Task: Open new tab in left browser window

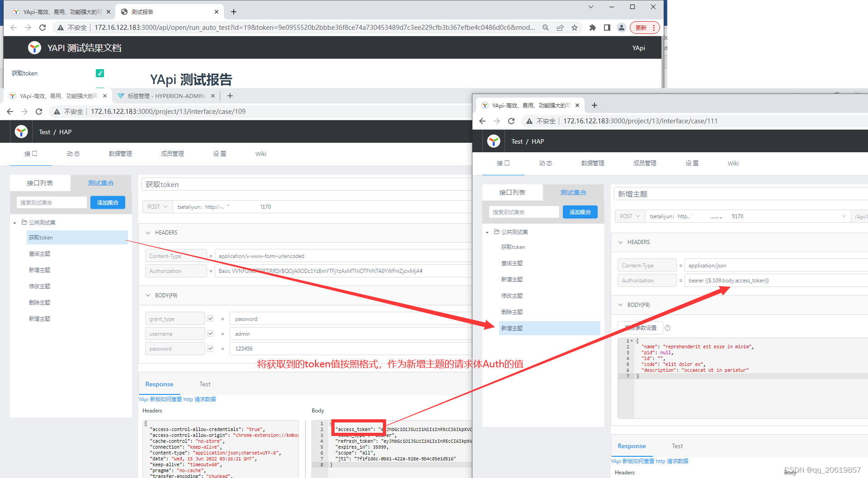Action: click(x=230, y=96)
